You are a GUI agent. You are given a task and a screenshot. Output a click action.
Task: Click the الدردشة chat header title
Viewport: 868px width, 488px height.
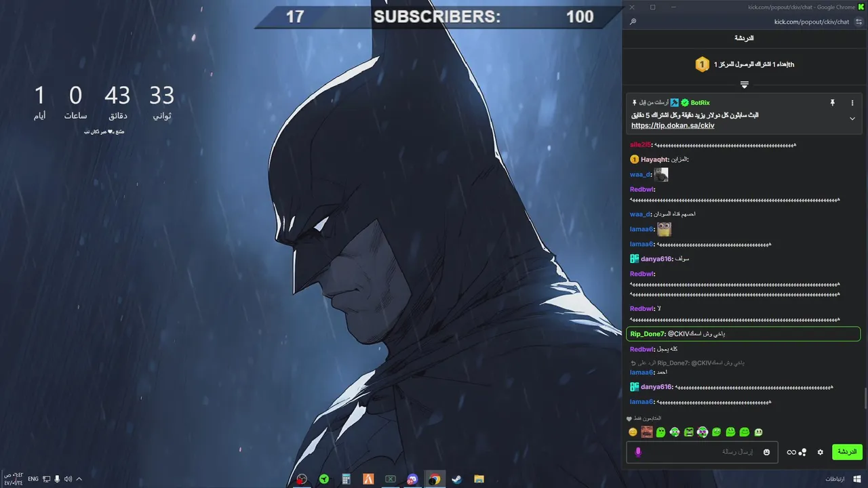pyautogui.click(x=744, y=38)
